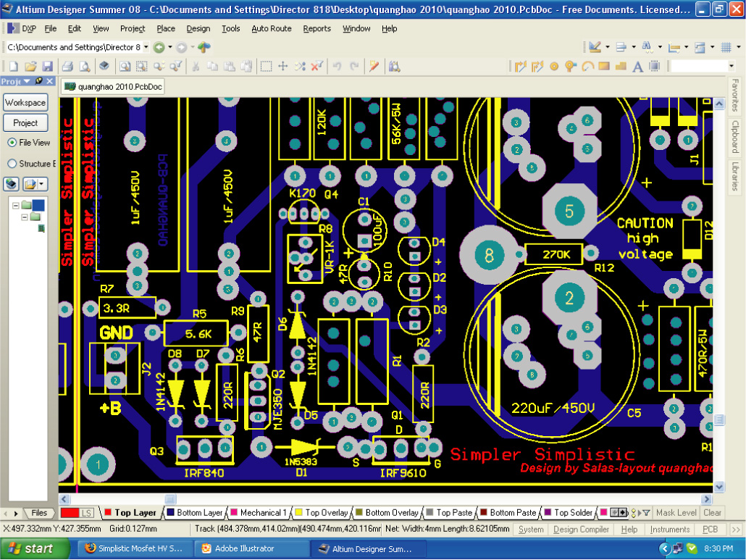
Task: Open the DXP menu
Action: 22,28
